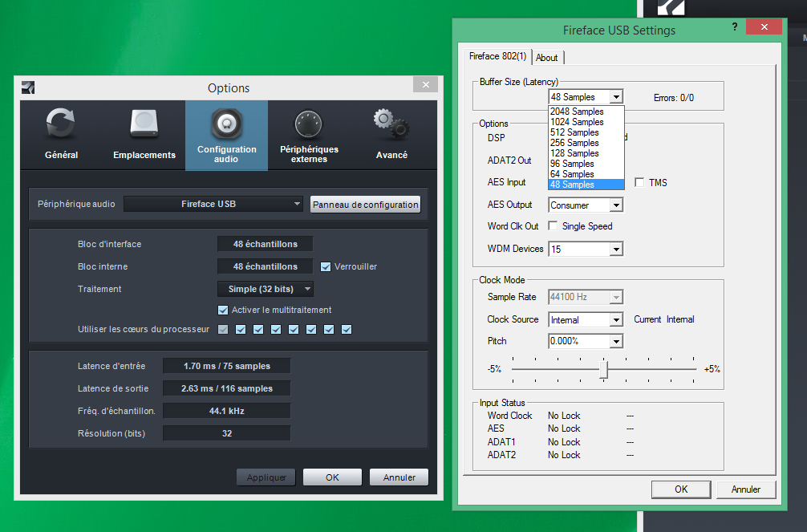Disable Activer le multitraitement checkbox
The width and height of the screenshot is (807, 532).
pyautogui.click(x=223, y=310)
